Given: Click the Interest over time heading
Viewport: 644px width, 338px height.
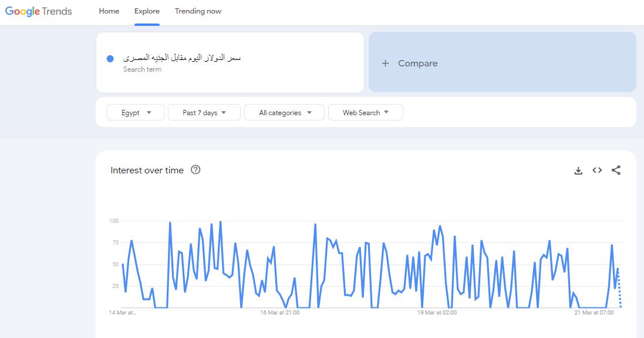Looking at the screenshot, I should (x=147, y=170).
